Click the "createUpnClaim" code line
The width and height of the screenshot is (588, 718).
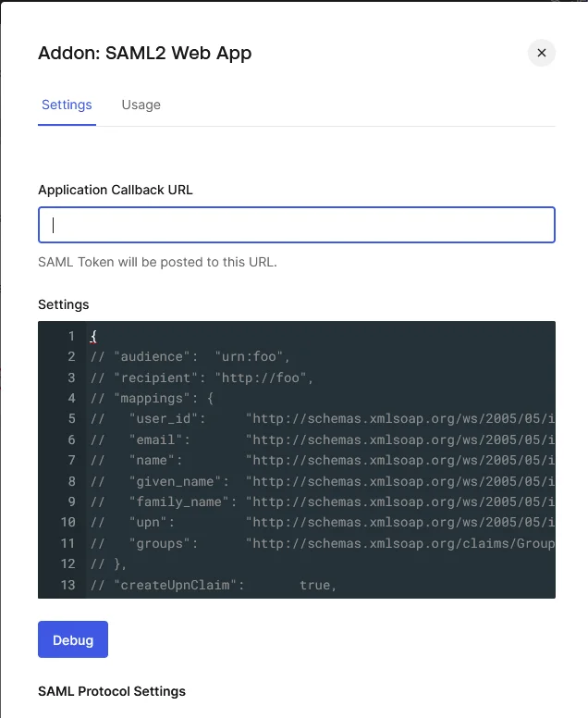(214, 585)
